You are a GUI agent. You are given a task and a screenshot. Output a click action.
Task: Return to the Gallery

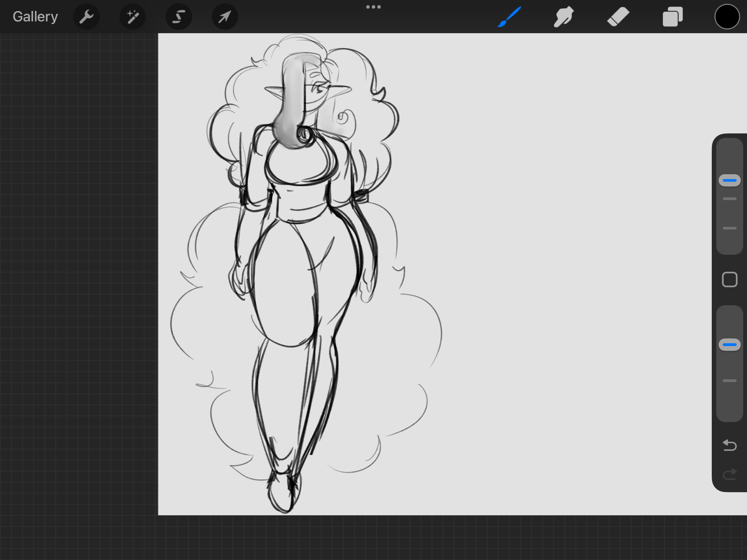pos(35,17)
